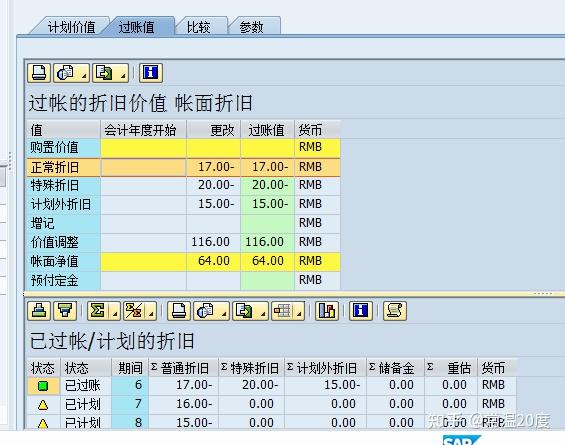Select the 特殊折旧 row label in the upper table

click(55, 186)
